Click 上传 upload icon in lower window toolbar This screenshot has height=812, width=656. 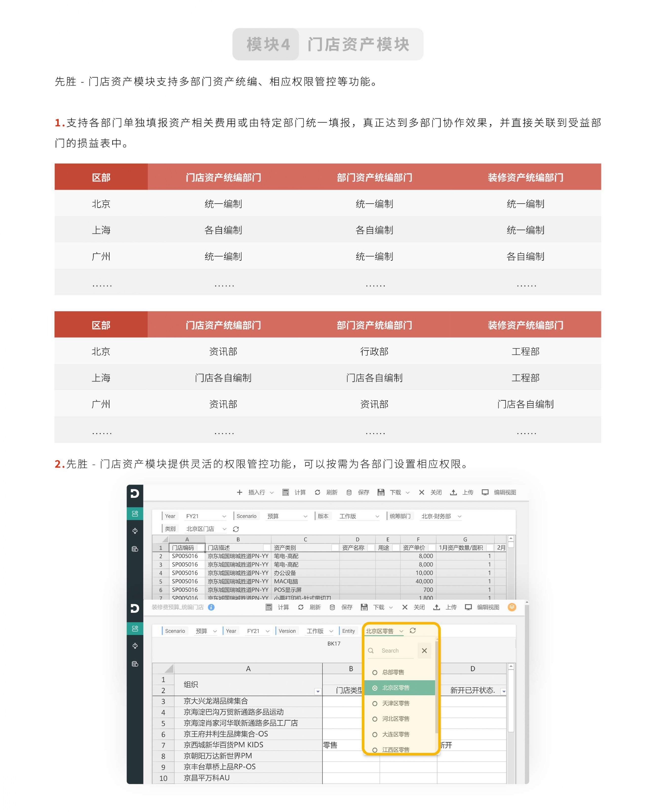[x=437, y=607]
